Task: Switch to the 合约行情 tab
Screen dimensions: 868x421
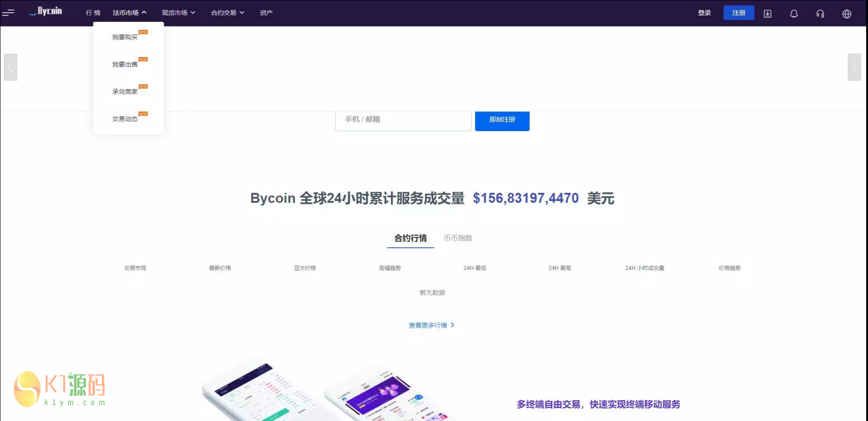Action: point(411,238)
